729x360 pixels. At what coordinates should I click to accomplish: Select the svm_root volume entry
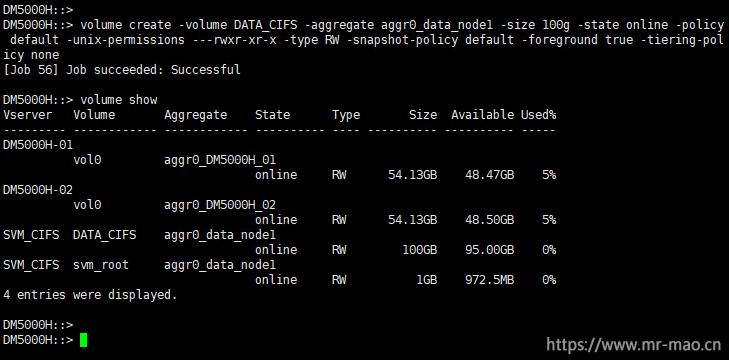pos(101,265)
